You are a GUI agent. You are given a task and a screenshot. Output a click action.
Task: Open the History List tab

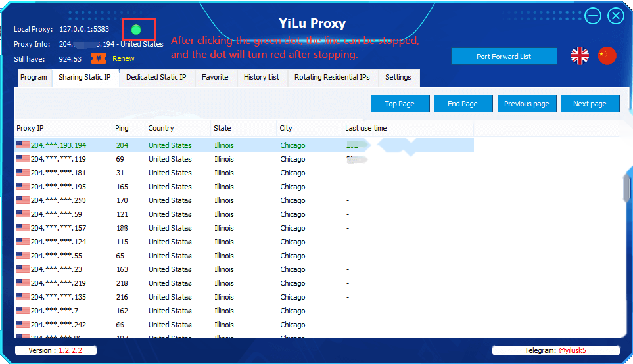click(x=262, y=78)
